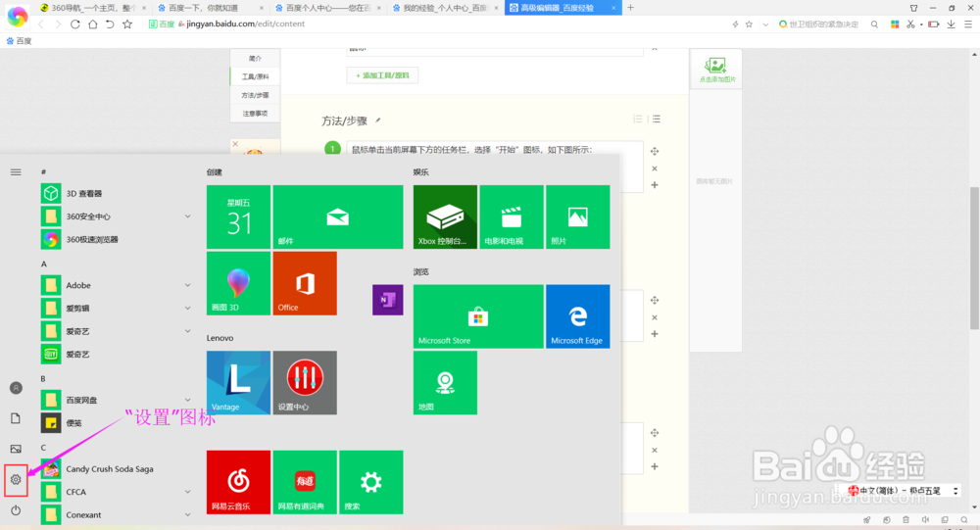Switch to the 百度个人中心 browser tab
Image resolution: width=980 pixels, height=530 pixels.
[327, 8]
